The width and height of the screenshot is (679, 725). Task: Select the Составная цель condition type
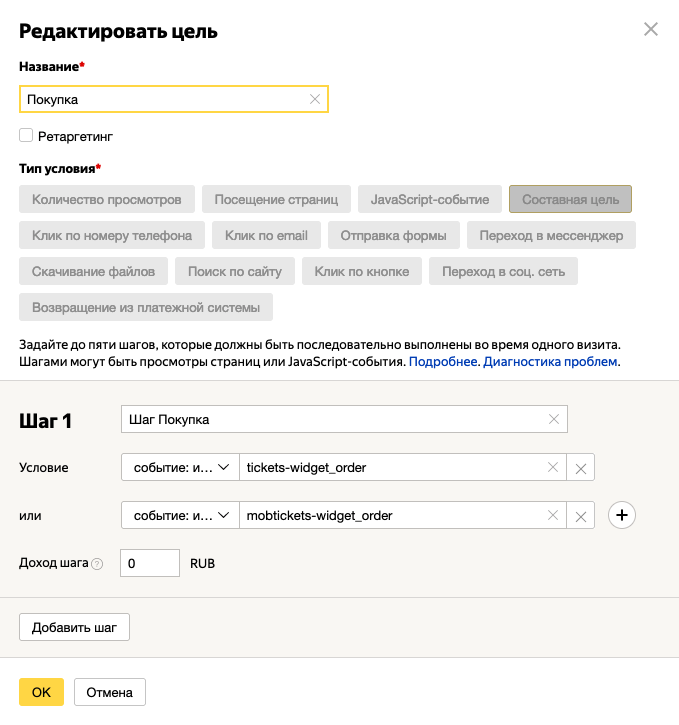point(570,199)
